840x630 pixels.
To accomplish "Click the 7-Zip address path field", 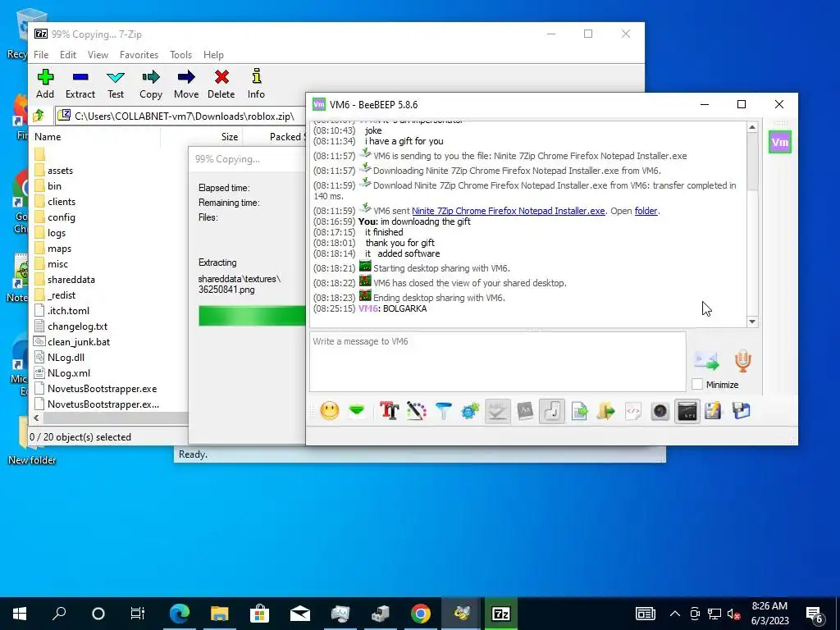I will click(x=182, y=116).
